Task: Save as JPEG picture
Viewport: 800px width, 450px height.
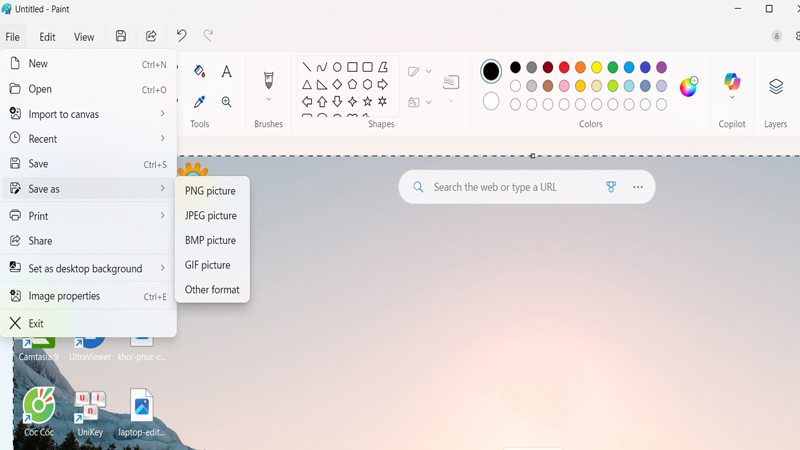Action: 212,215
